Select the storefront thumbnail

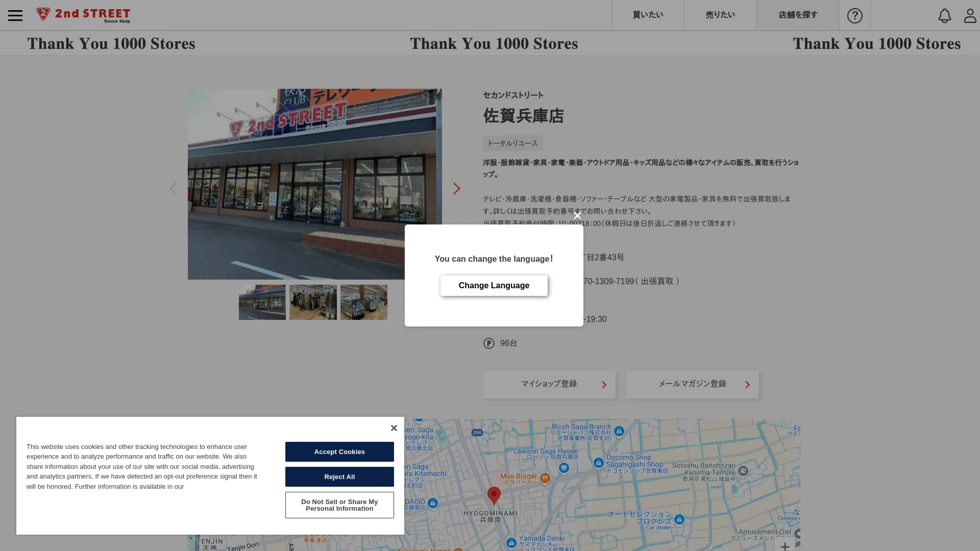pos(262,302)
